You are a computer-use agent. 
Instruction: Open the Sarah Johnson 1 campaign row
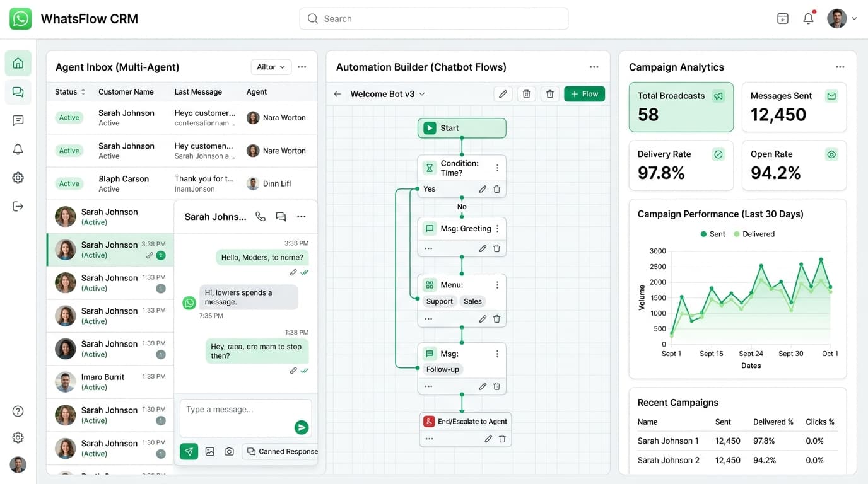point(736,441)
